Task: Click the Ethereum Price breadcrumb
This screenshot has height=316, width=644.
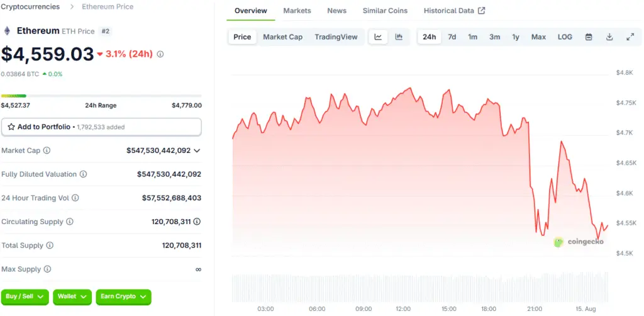Action: (108, 6)
